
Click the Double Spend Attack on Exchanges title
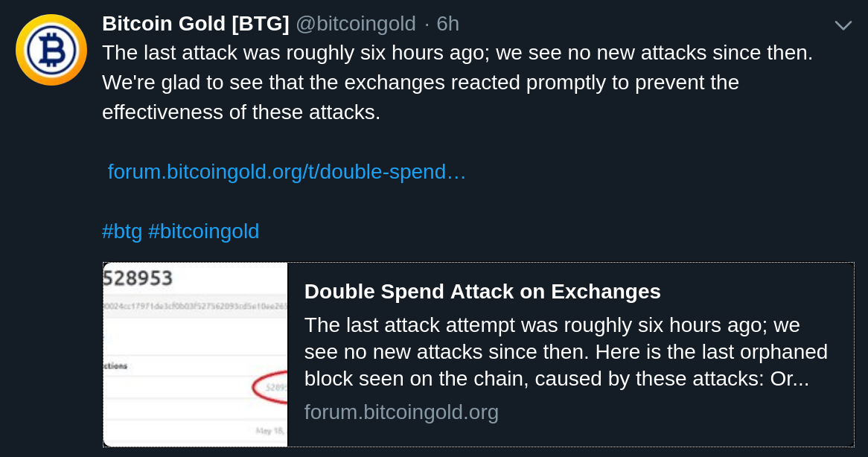[x=482, y=291]
